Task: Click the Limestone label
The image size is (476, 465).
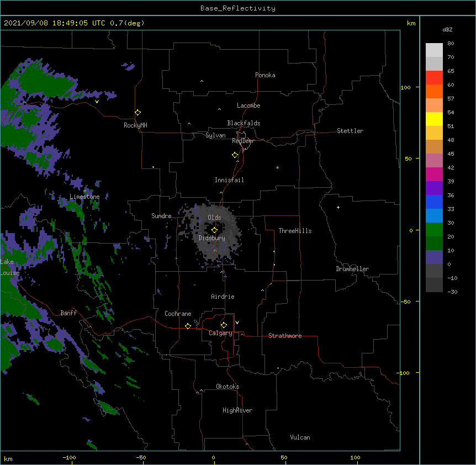Action: pyautogui.click(x=84, y=197)
